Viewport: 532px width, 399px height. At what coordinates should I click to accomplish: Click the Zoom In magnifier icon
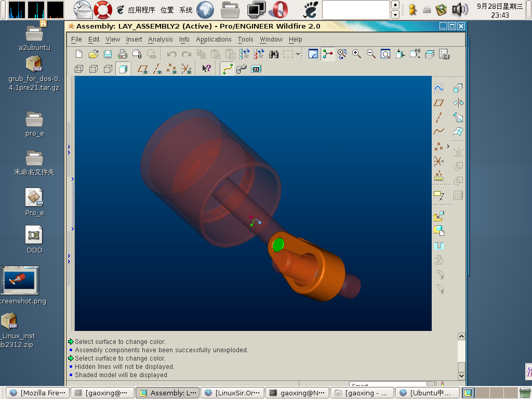[356, 54]
